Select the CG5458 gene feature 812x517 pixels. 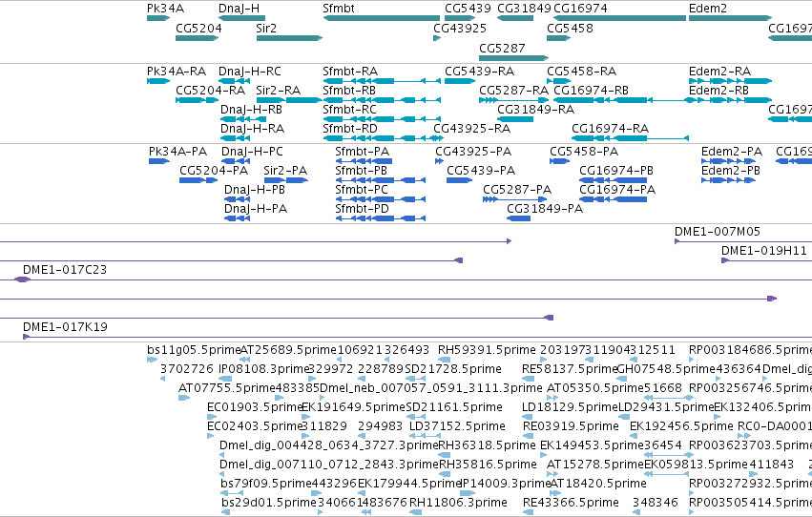pos(559,38)
